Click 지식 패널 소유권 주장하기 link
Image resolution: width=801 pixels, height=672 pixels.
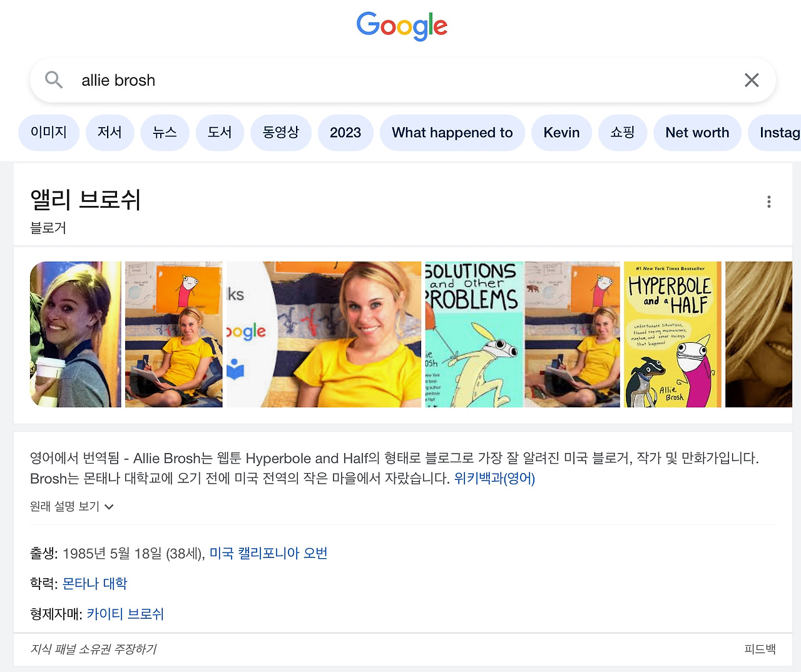[93, 649]
